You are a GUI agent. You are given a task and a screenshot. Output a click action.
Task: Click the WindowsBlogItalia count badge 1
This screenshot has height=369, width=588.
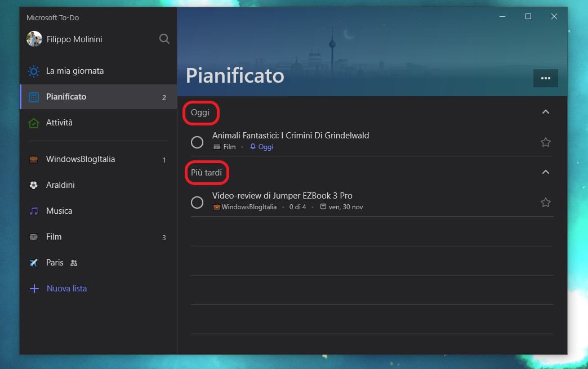(x=164, y=160)
